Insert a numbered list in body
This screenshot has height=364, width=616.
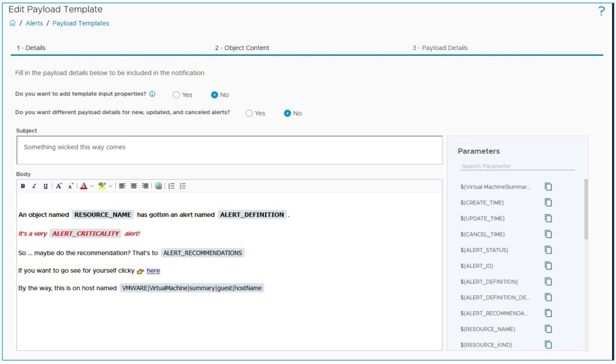[172, 186]
